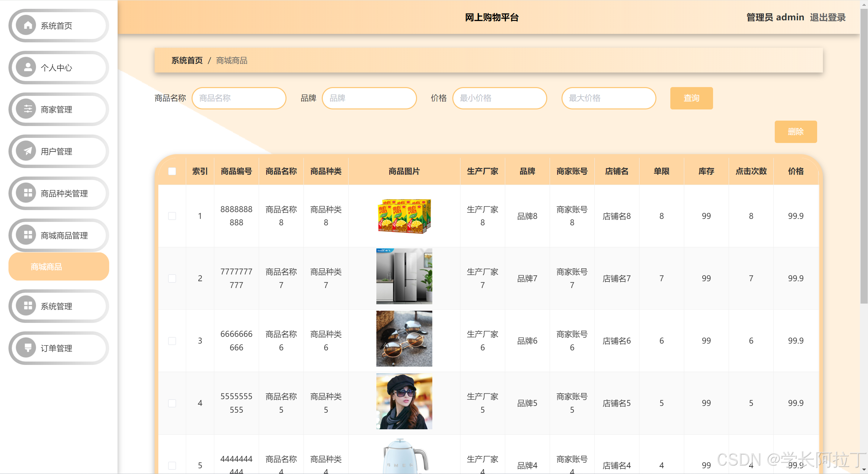The width and height of the screenshot is (868, 474).
Task: Tick the checkbox for row index 1
Action: pyautogui.click(x=172, y=216)
